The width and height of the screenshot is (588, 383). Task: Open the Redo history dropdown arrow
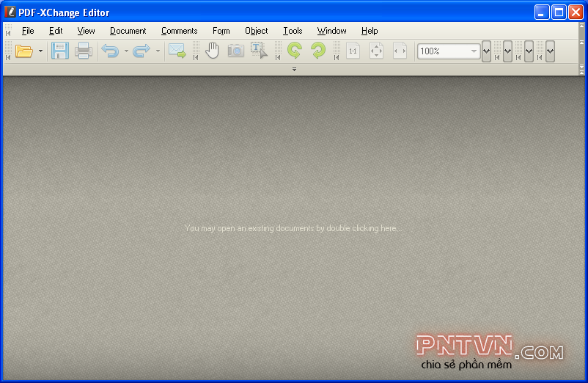click(x=158, y=51)
